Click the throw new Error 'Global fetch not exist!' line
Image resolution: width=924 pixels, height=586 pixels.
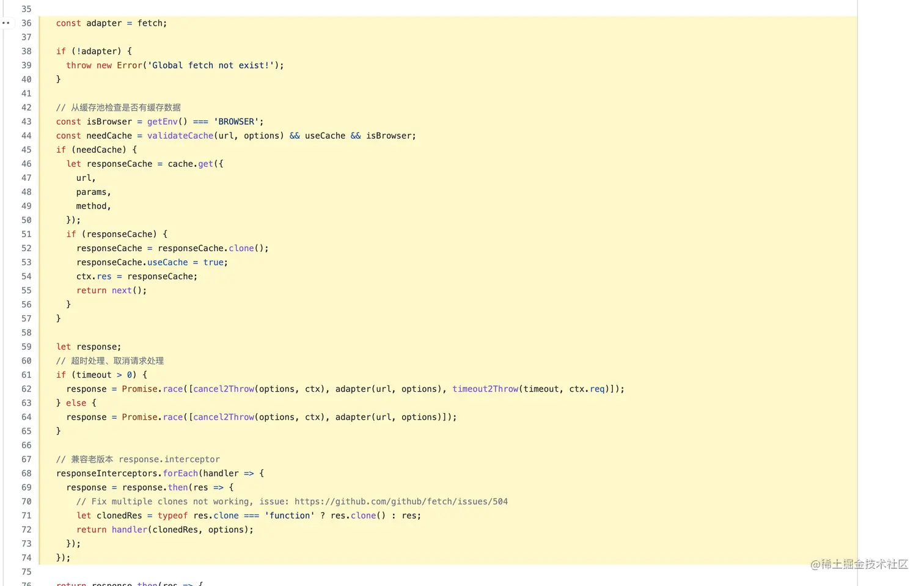click(x=175, y=65)
